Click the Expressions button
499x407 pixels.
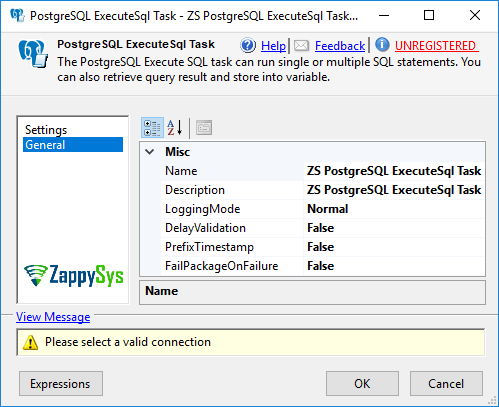click(61, 384)
